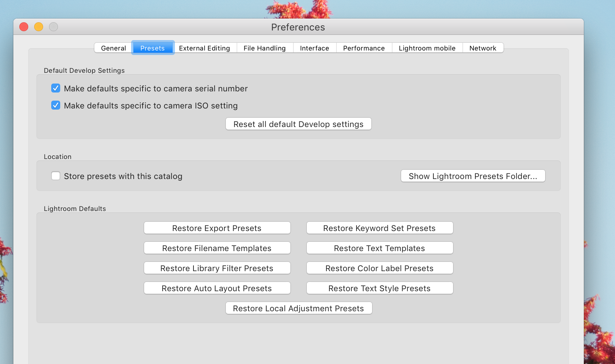Open the Interface tab

coord(315,48)
